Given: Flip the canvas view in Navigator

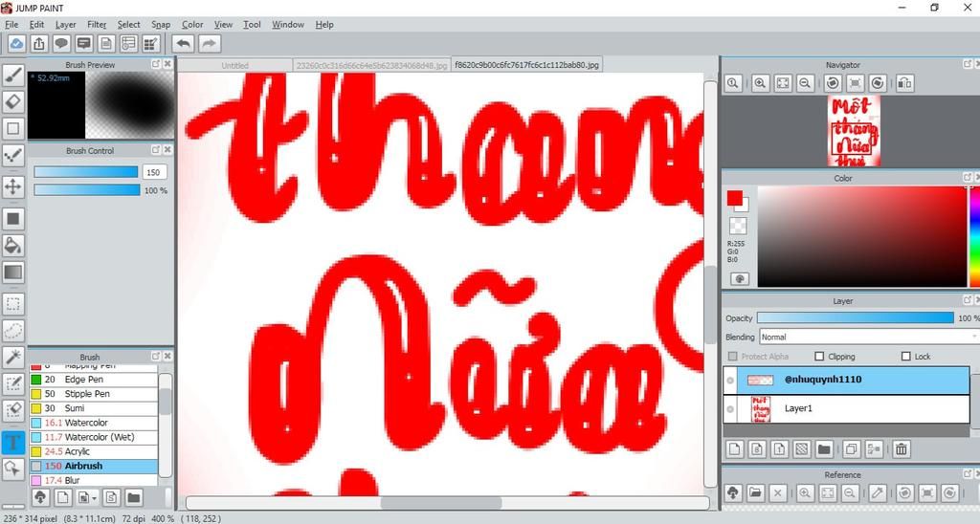Looking at the screenshot, I should tap(904, 83).
